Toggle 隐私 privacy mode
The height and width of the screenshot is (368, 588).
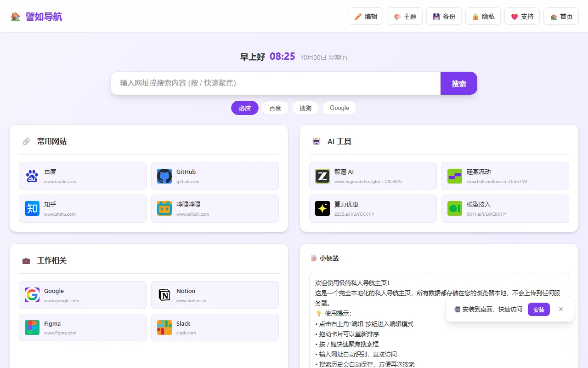(483, 17)
